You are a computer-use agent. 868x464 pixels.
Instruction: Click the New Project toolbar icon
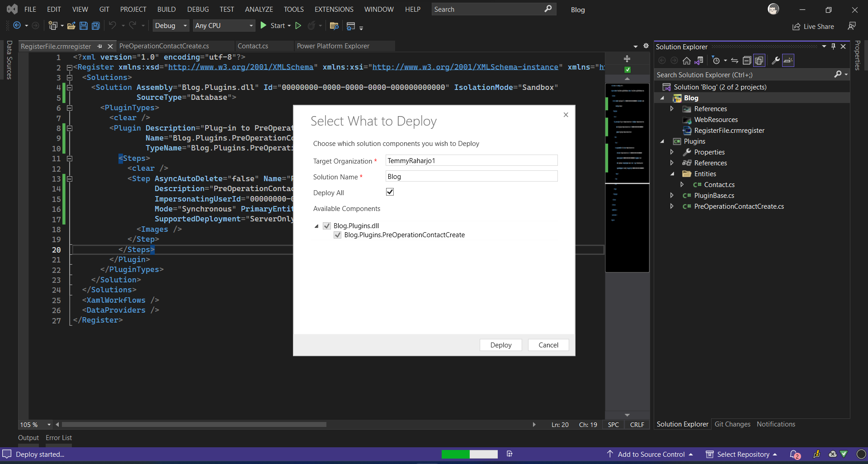pos(53,26)
